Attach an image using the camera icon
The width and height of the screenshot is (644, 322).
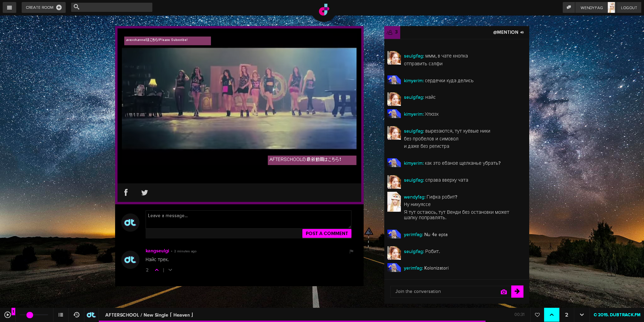point(504,292)
